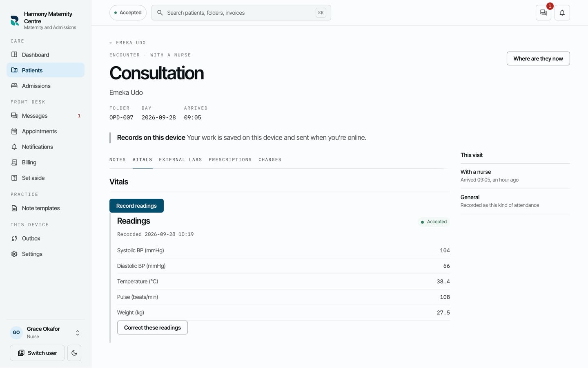The width and height of the screenshot is (588, 368).
Task: Open Messages in the sidebar
Action: (45, 116)
